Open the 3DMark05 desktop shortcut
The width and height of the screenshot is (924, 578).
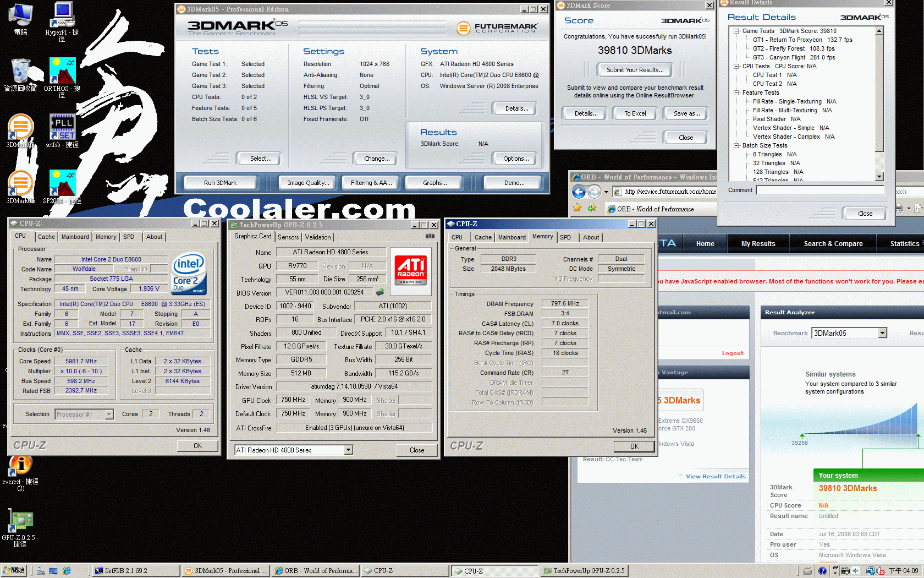(x=20, y=187)
